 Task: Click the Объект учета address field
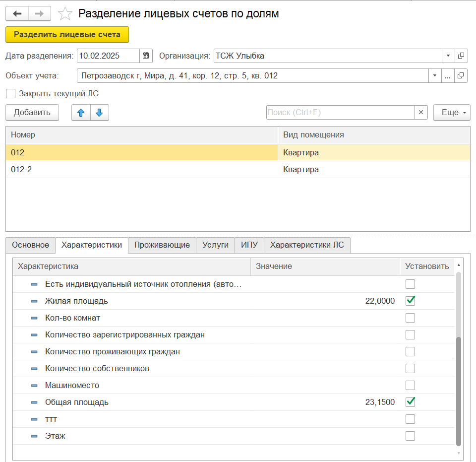(253, 75)
